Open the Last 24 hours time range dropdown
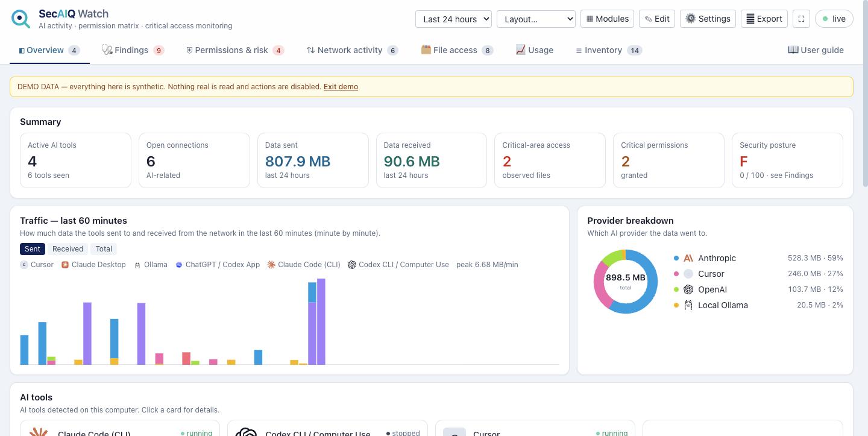 (453, 19)
